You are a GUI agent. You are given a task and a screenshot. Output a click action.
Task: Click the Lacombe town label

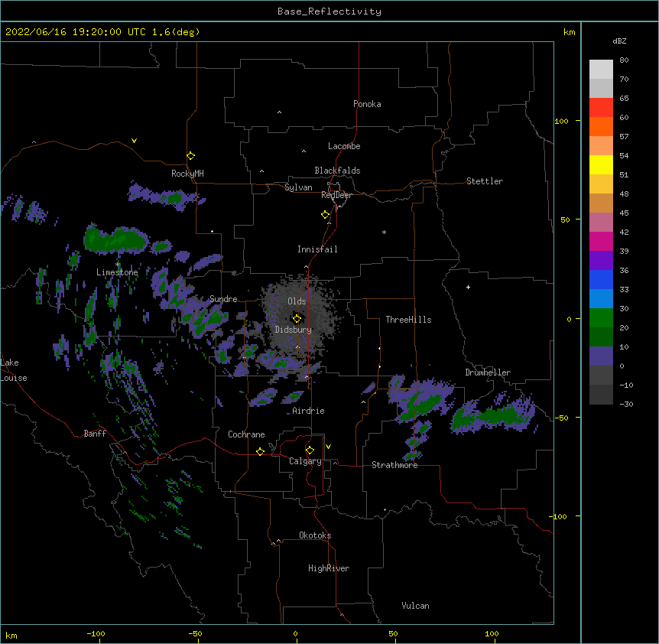(344, 146)
